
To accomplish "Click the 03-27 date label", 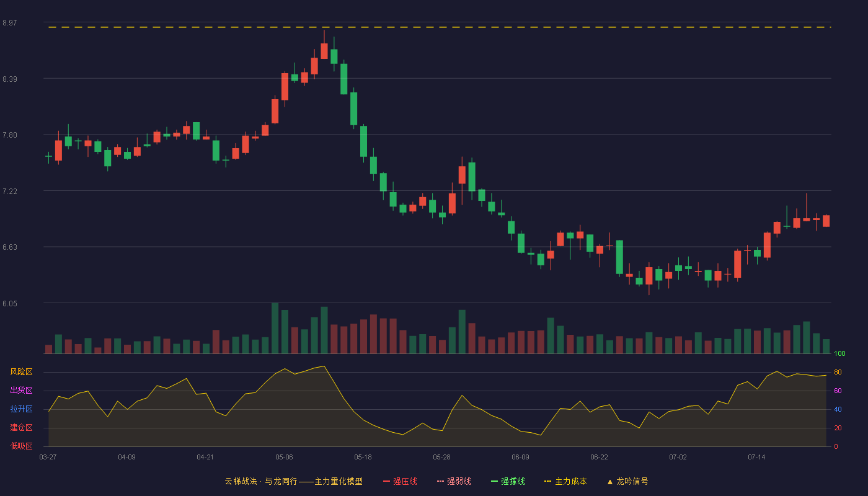I will click(48, 457).
